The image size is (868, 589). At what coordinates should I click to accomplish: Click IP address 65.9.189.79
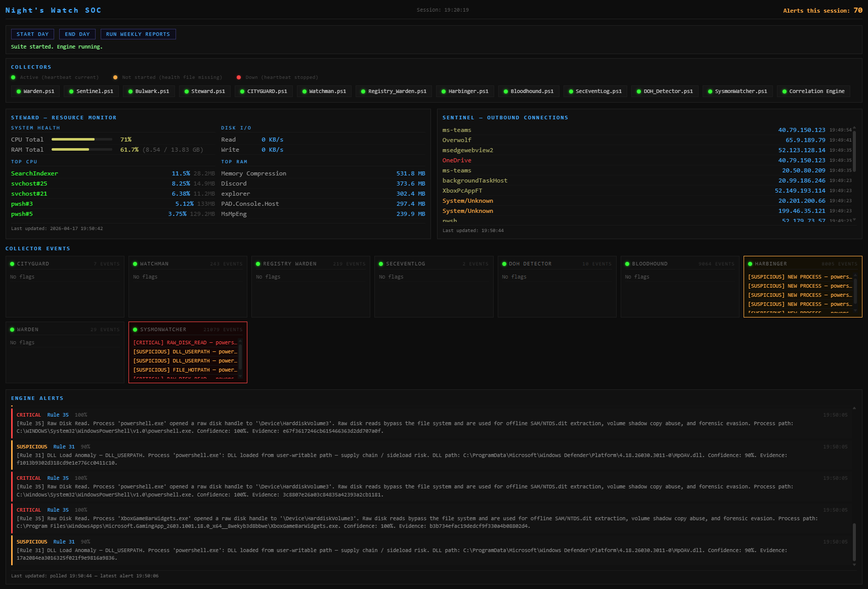click(x=805, y=140)
